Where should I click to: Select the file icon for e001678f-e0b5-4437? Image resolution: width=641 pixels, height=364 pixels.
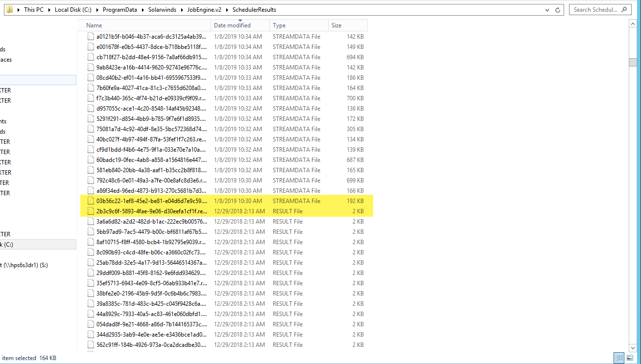point(91,46)
